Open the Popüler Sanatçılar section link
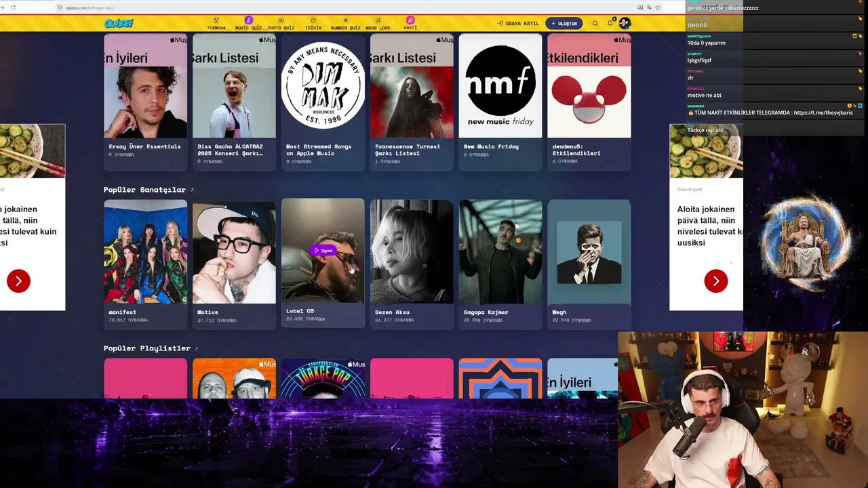Image resolution: width=868 pixels, height=488 pixels. [144, 190]
